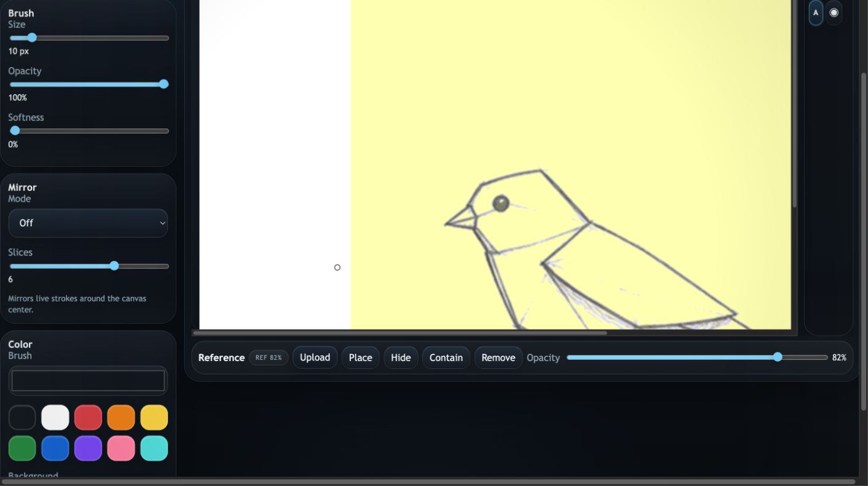Click the Upload reference button
The width and height of the screenshot is (868, 486).
coord(315,357)
